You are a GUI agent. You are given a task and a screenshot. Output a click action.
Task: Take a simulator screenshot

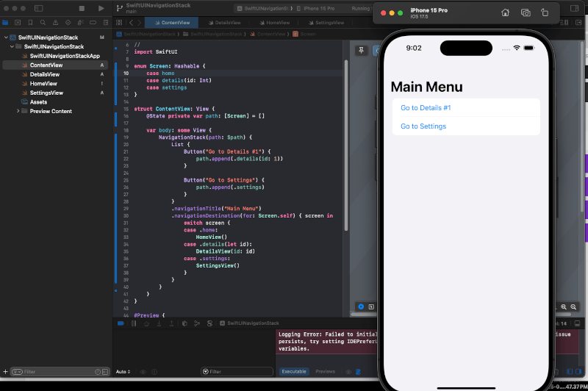[526, 12]
